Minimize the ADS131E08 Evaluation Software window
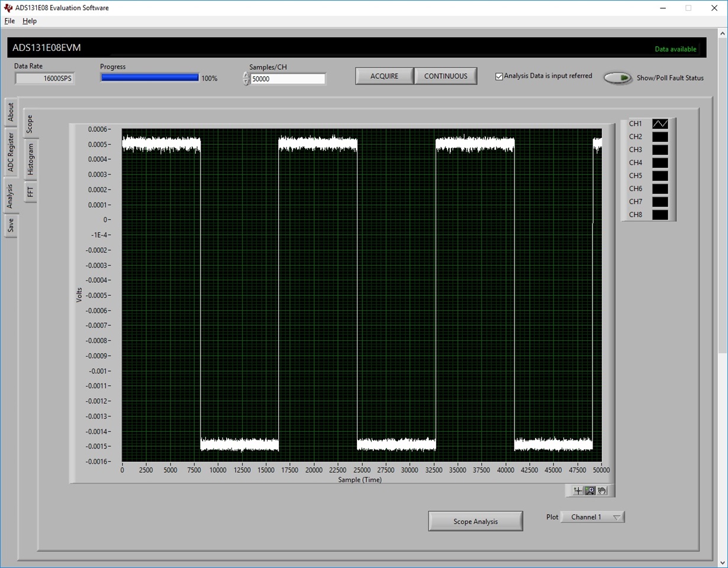The image size is (728, 568). [662, 8]
